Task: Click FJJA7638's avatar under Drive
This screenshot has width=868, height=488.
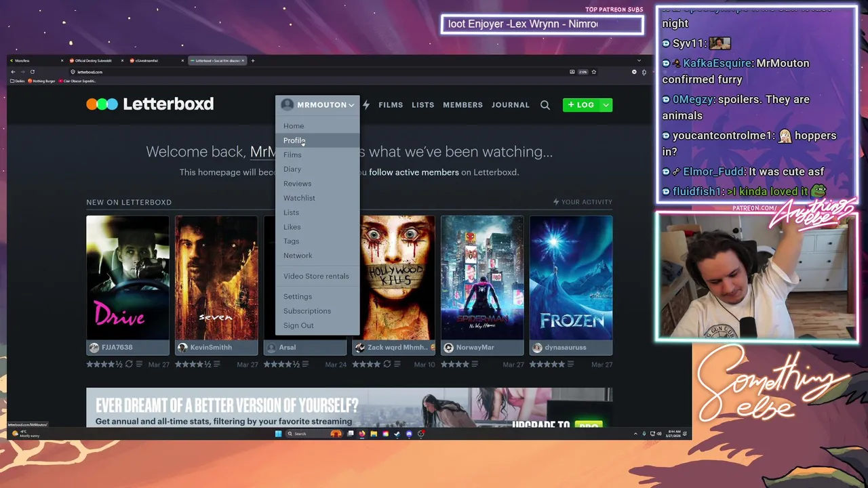Action: click(x=94, y=347)
